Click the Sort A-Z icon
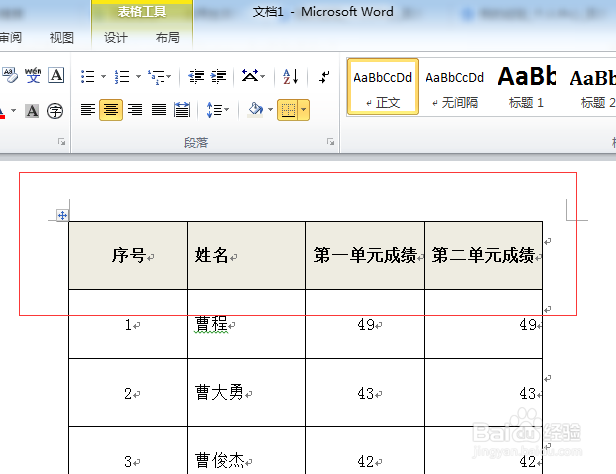This screenshot has width=616, height=474. (291, 76)
